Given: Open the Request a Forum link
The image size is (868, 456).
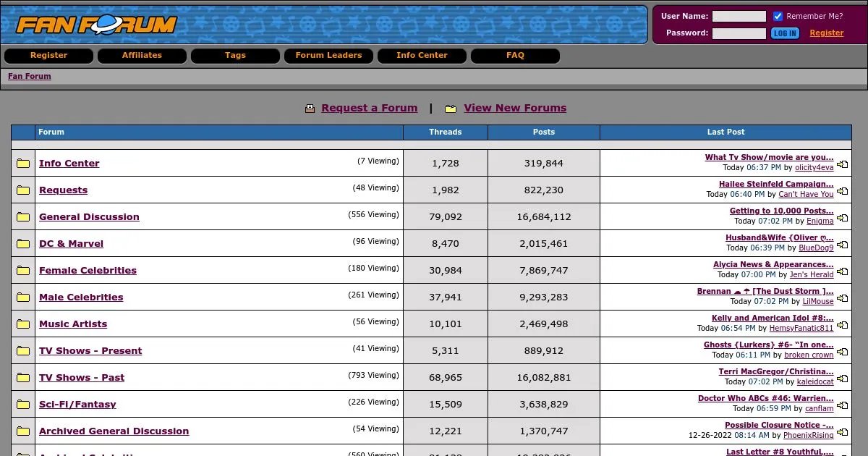Looking at the screenshot, I should [x=370, y=109].
